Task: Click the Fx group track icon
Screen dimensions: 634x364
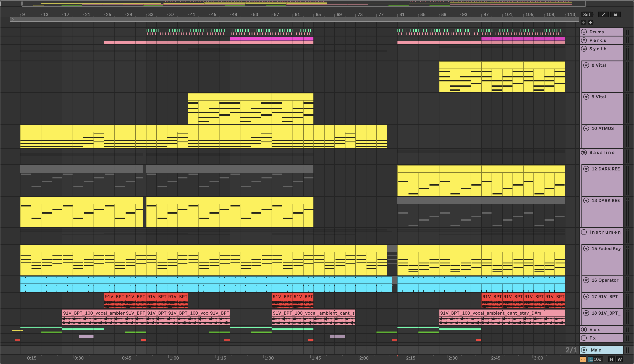Action: (584, 338)
